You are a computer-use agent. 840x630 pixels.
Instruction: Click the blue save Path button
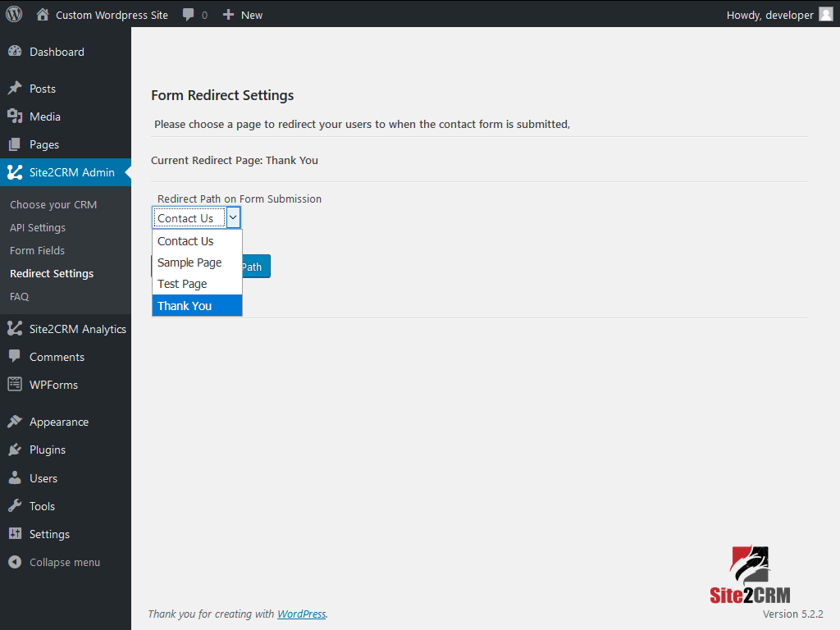[x=256, y=267]
